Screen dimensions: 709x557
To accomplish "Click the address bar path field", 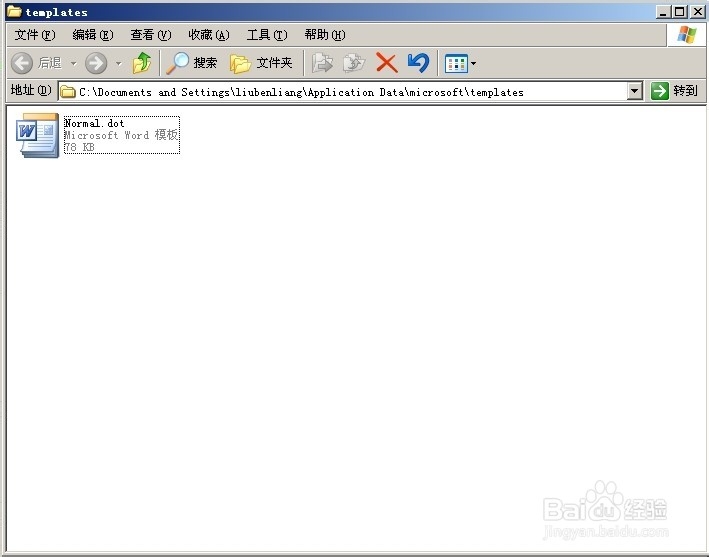I will [x=344, y=92].
